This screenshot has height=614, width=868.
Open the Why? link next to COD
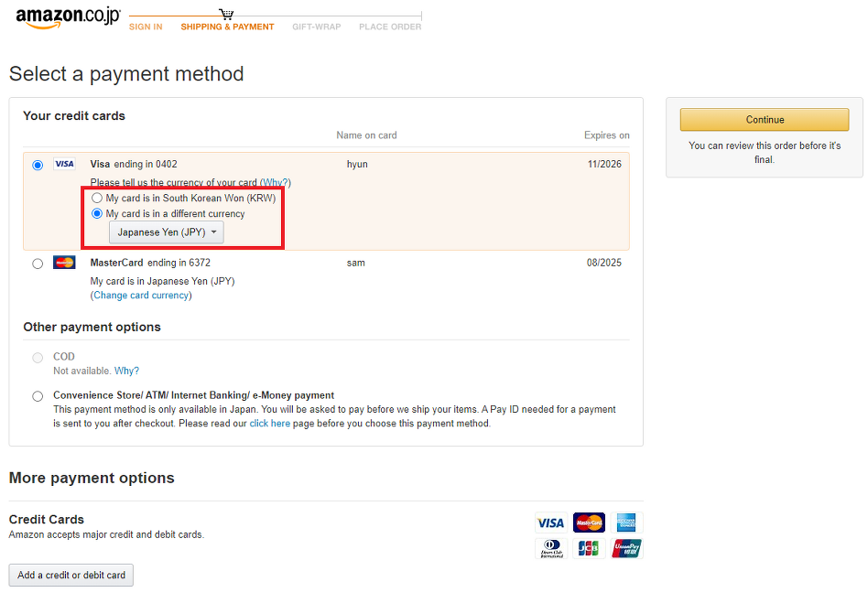(126, 371)
